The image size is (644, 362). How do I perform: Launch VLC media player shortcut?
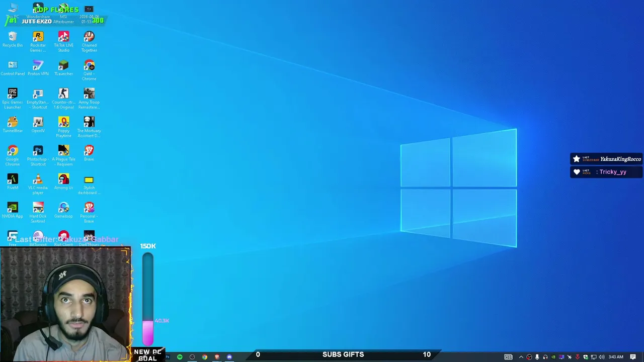point(38,185)
